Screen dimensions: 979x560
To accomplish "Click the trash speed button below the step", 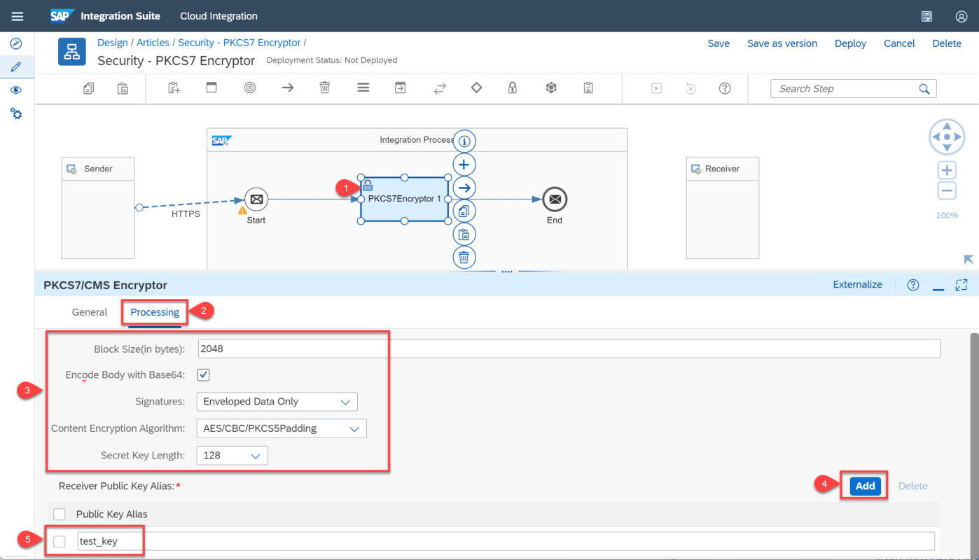I will coord(464,257).
